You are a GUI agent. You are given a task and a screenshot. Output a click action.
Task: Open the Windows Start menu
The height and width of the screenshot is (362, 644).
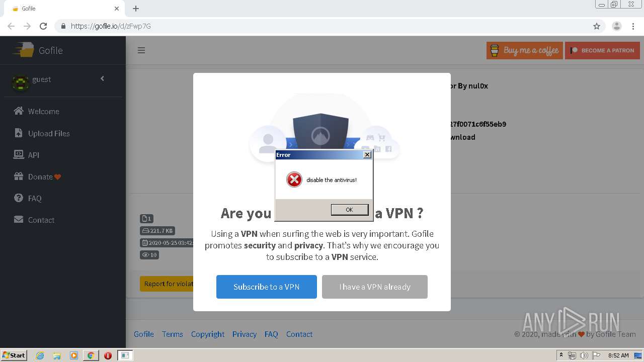point(14,355)
